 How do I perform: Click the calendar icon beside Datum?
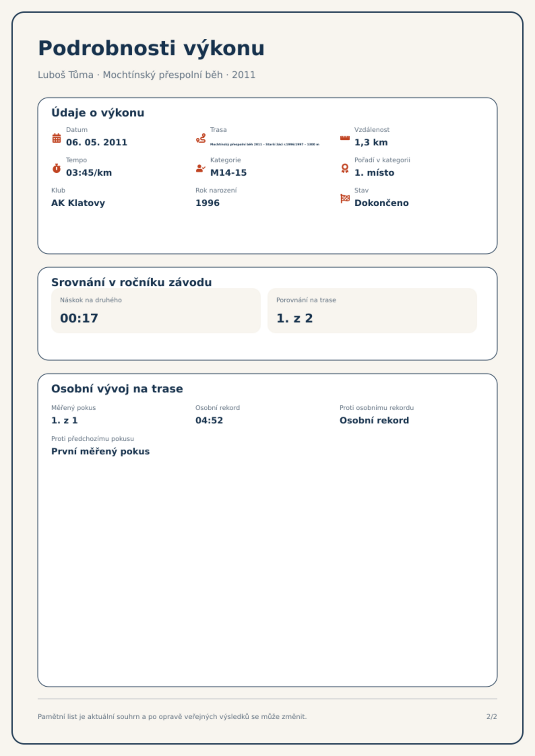click(57, 138)
